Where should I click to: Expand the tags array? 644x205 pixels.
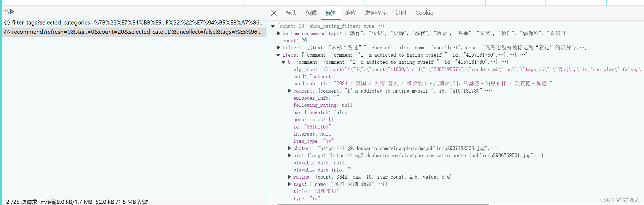coord(289,184)
